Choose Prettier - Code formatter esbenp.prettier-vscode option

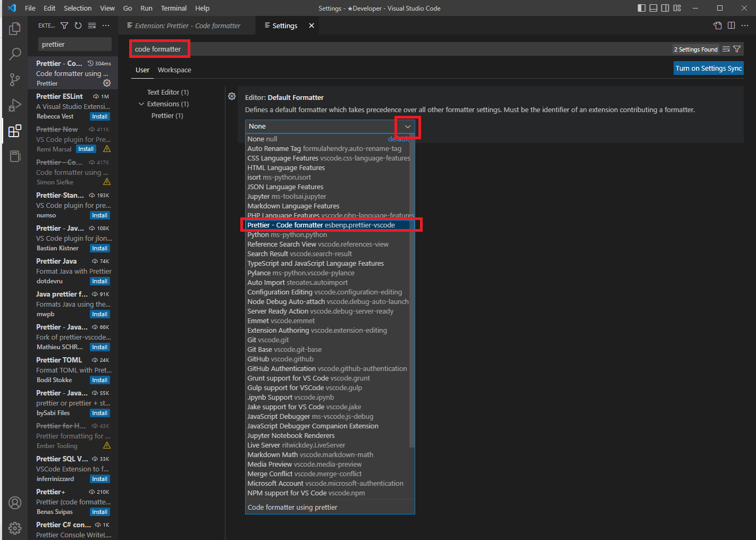[330, 225]
